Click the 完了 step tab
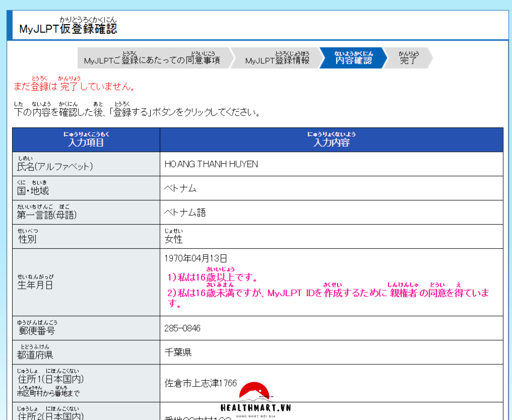 coord(409,58)
